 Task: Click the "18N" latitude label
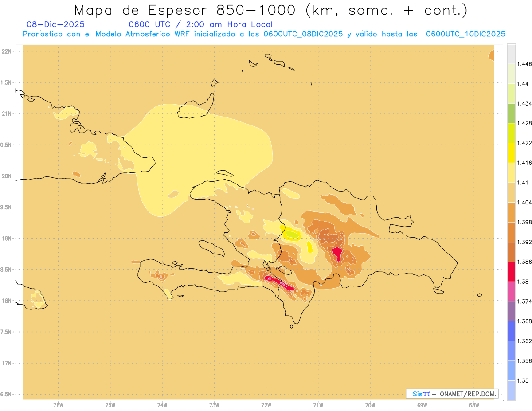point(7,301)
